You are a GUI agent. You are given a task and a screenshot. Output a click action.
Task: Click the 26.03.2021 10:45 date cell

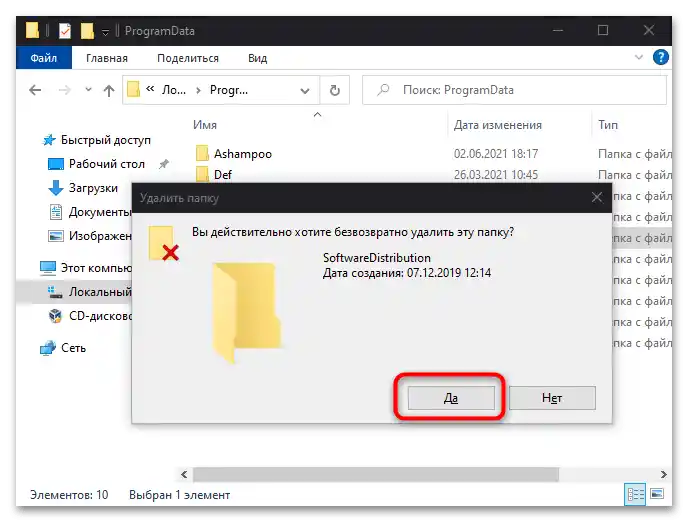point(496,175)
